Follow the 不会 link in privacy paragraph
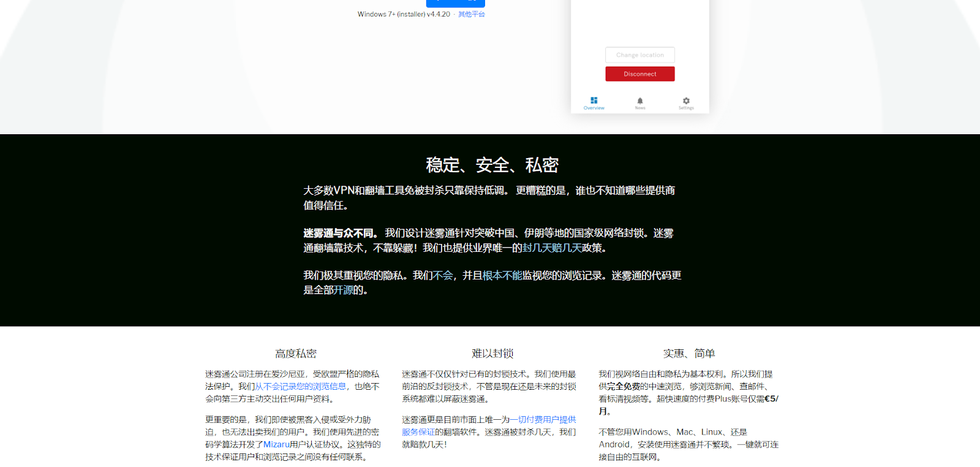980x467 pixels. point(443,275)
